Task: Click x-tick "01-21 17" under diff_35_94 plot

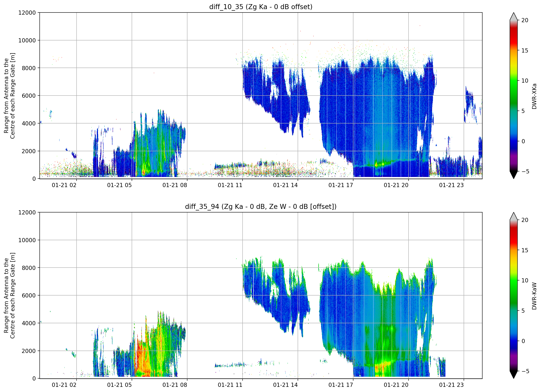Action: click(x=341, y=385)
